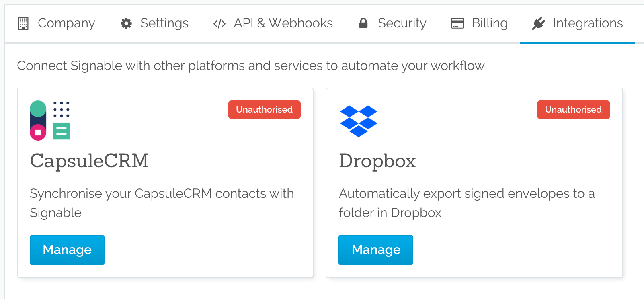Screen dimensions: 644x299
Task: Click the CapsuleCRM logo
Action: click(x=50, y=120)
